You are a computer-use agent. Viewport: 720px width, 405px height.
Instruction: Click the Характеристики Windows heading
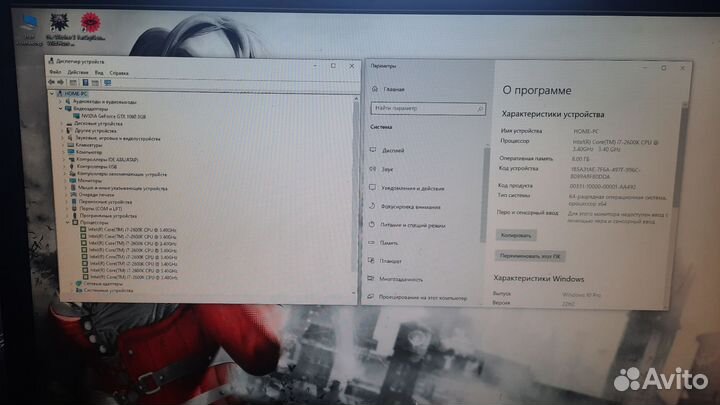[x=539, y=279]
